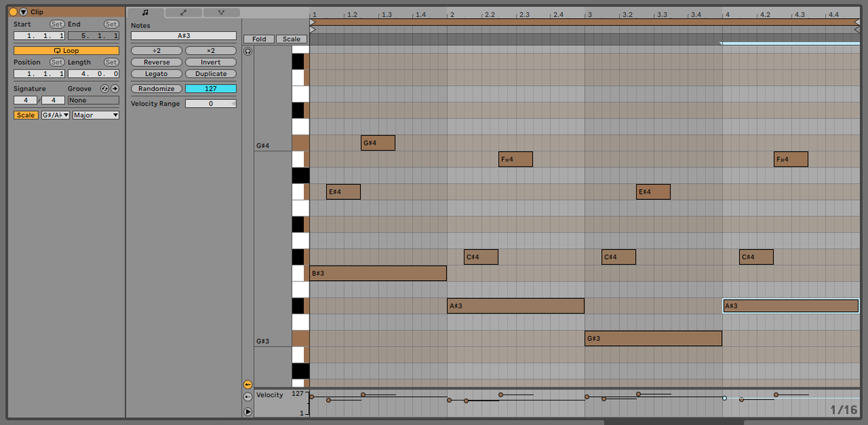Toggle the orange Loop switch

pyautogui.click(x=67, y=51)
